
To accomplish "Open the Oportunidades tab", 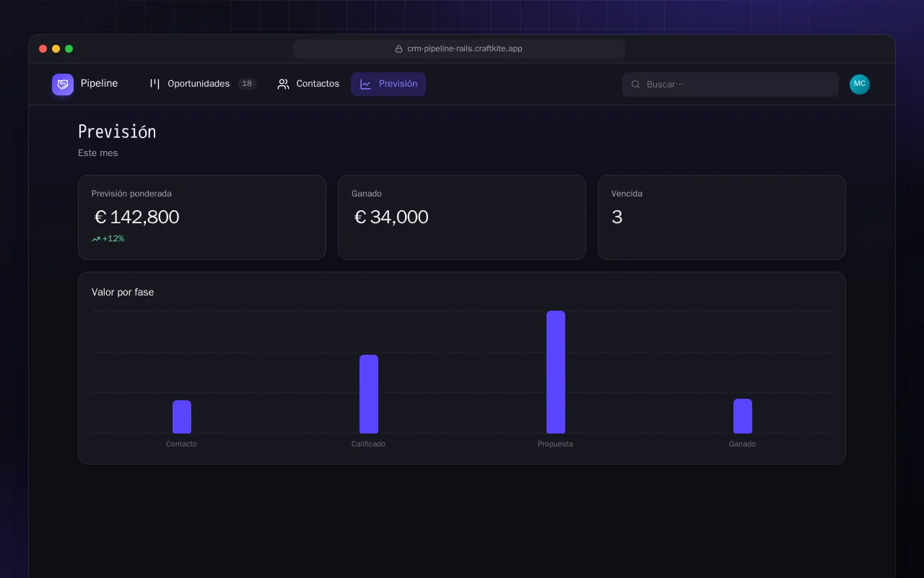I will coord(202,84).
